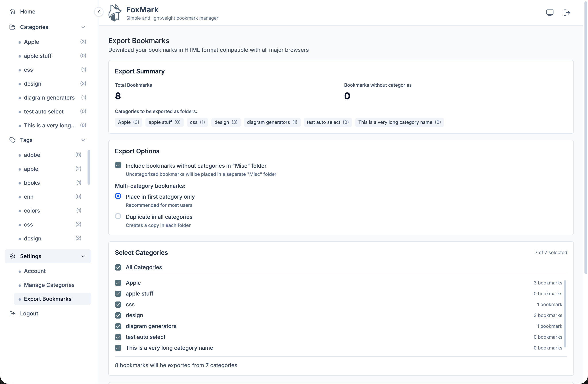This screenshot has width=588, height=384.
Task: Uncheck the apple stuff category checkbox
Action: click(118, 294)
